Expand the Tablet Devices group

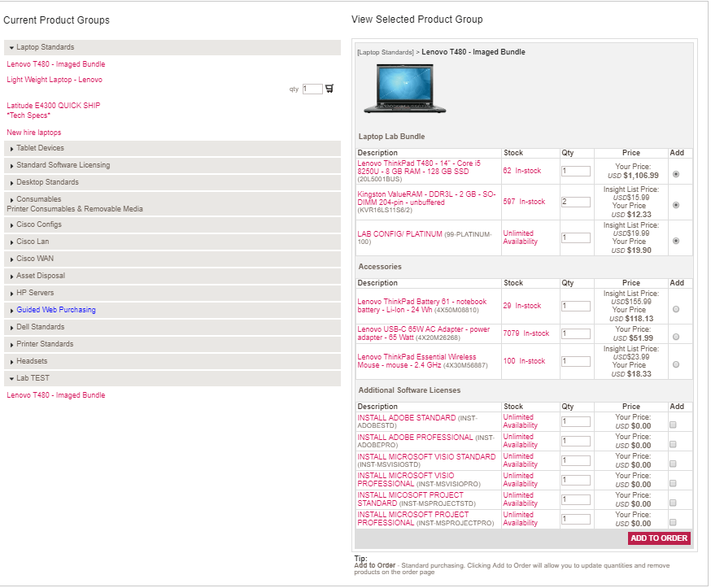[40, 148]
